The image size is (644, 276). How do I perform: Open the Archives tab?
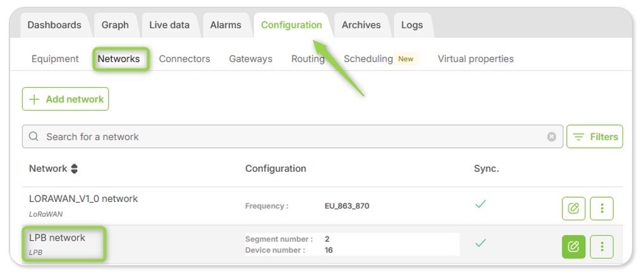pos(361,25)
